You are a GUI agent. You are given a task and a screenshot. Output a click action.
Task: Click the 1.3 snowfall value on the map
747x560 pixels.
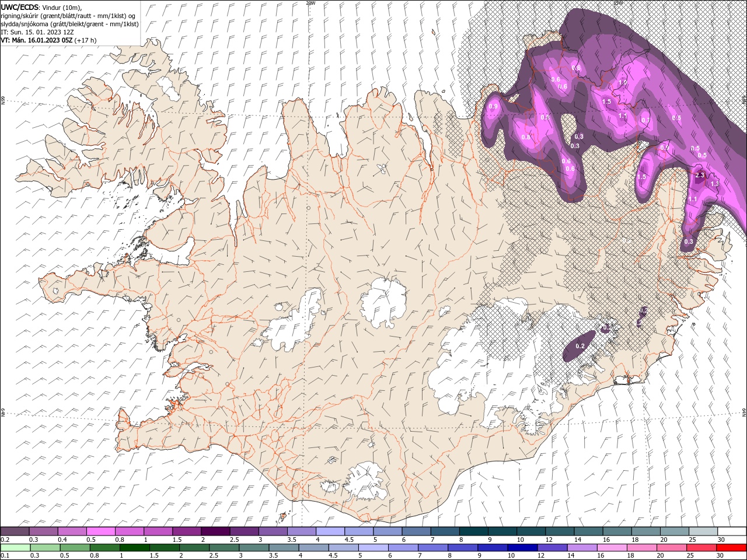(x=715, y=183)
